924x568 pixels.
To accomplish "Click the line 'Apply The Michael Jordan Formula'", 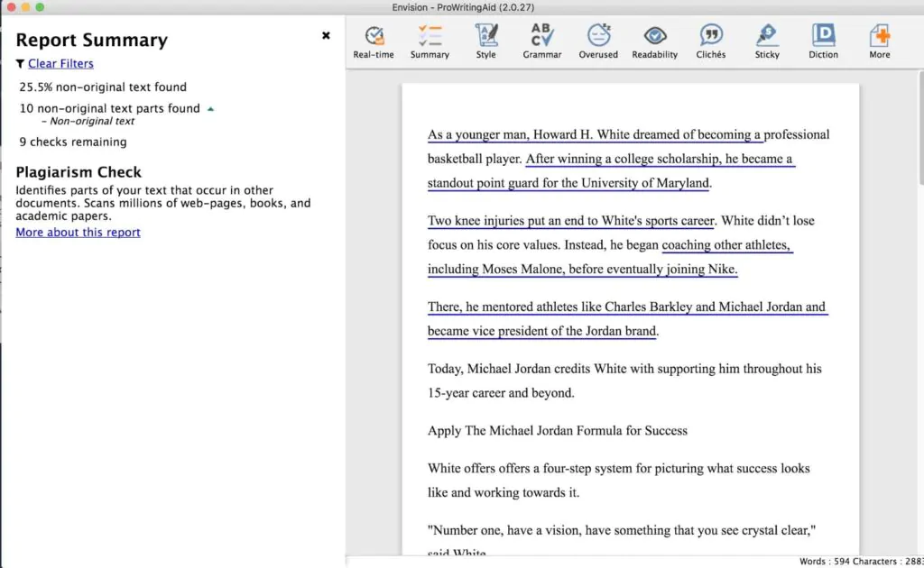I will coord(558,431).
